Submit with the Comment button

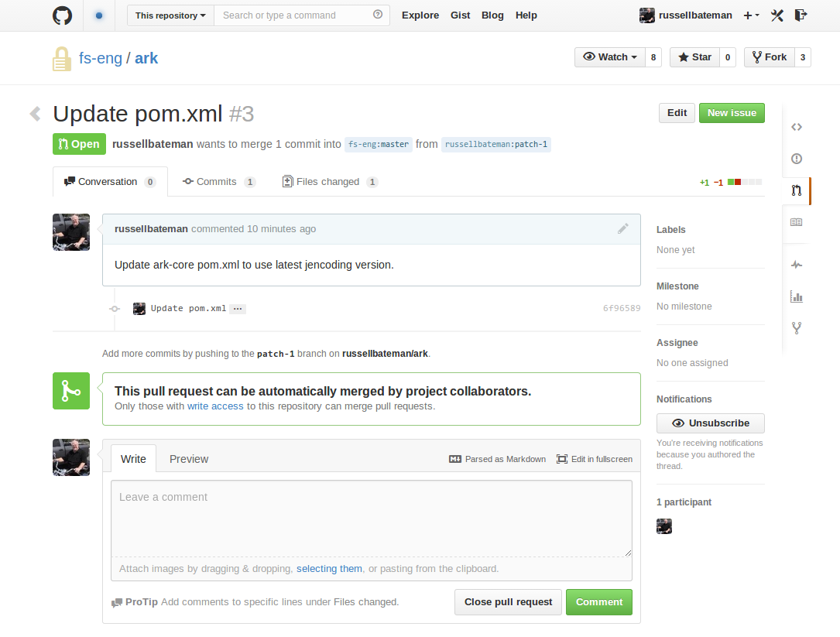coord(599,602)
